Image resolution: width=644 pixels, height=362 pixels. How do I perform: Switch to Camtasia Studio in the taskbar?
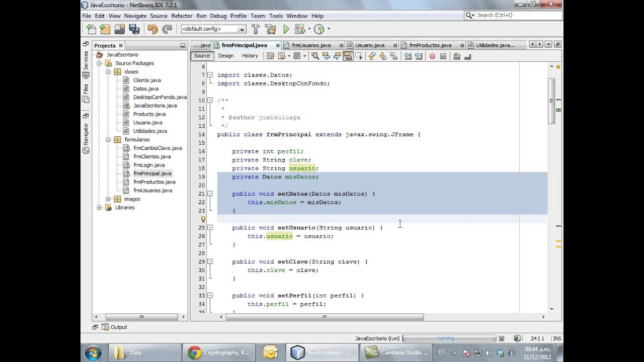(397, 352)
